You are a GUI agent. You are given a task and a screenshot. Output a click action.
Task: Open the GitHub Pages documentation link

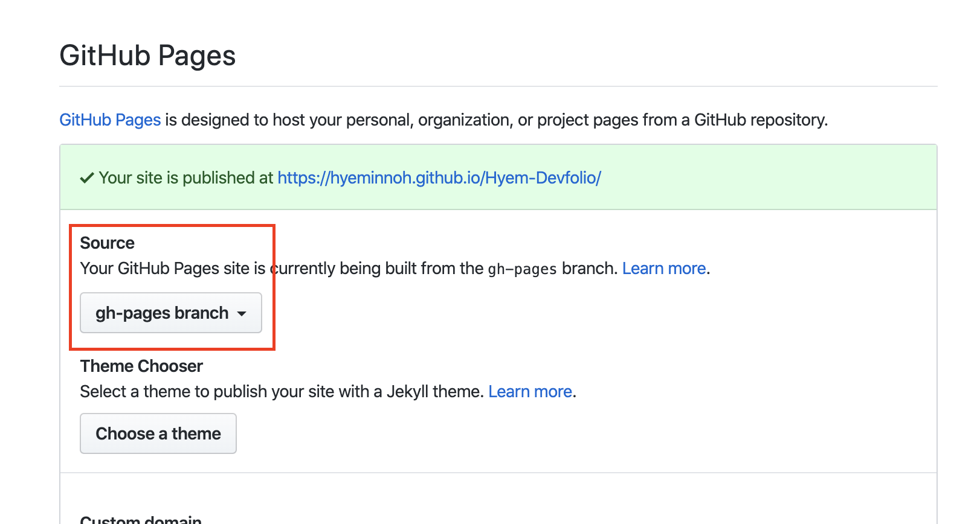[x=110, y=120]
